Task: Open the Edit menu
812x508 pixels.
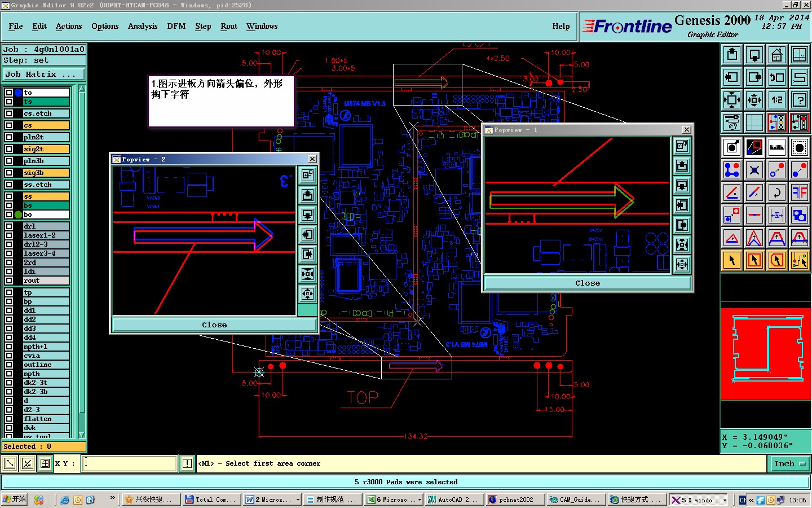Action: [x=39, y=27]
